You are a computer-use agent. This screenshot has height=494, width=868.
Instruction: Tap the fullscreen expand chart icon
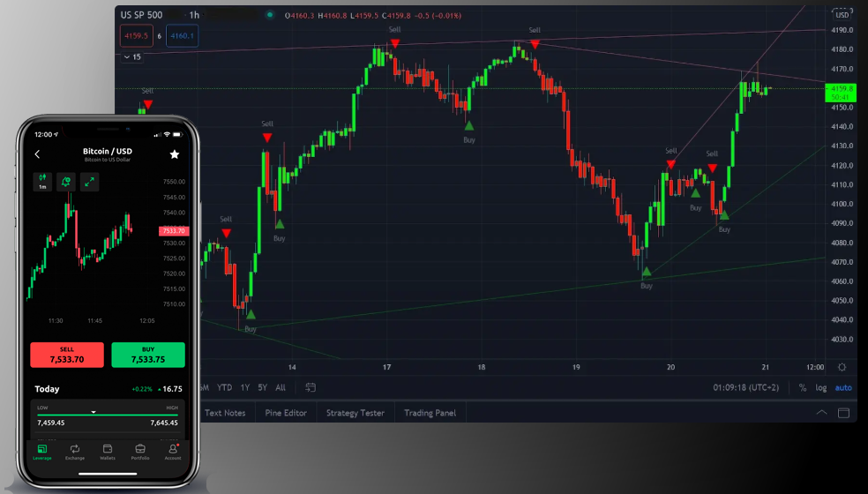[90, 182]
